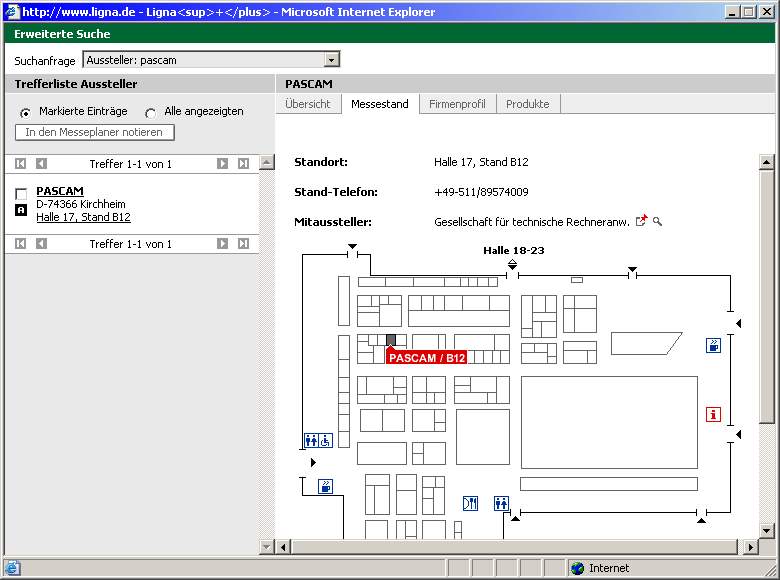Click horizontal scrollbar left arrow

[x=283, y=547]
